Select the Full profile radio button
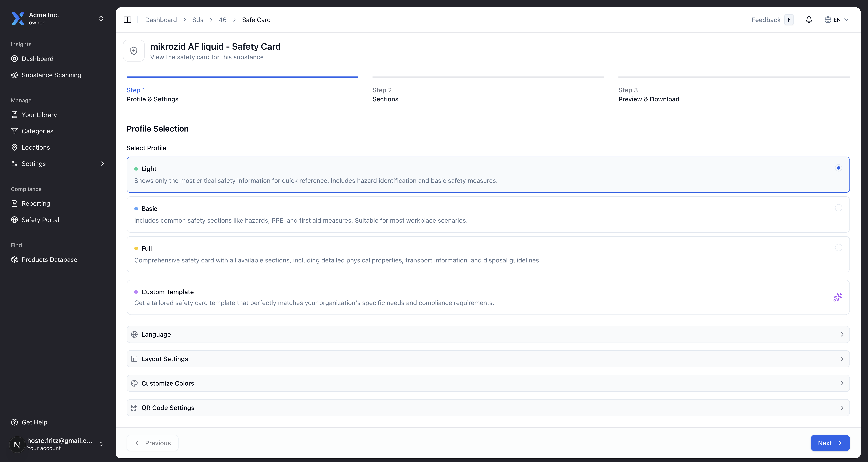The image size is (868, 462). click(x=838, y=248)
